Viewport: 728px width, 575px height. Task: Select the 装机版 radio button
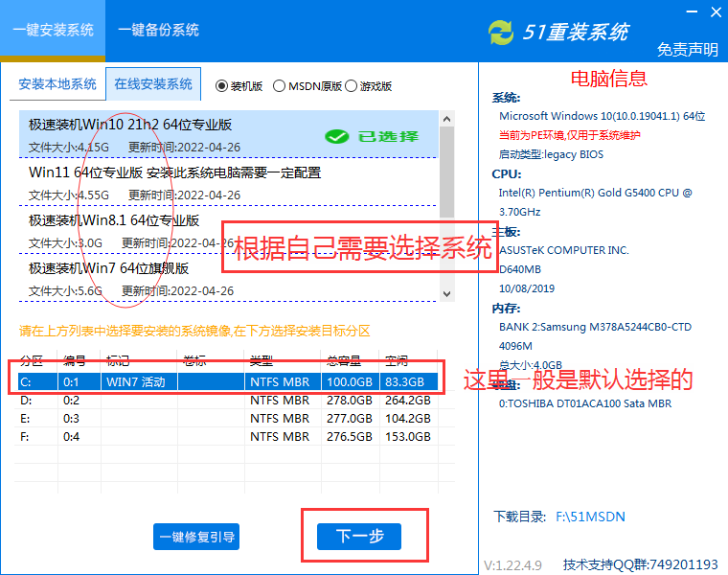(x=221, y=86)
